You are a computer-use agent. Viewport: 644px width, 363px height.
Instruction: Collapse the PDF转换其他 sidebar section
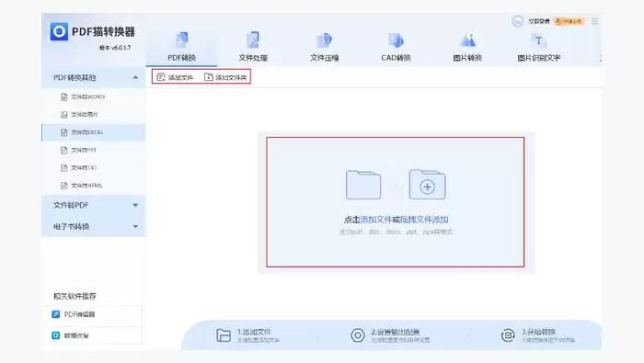pyautogui.click(x=94, y=77)
